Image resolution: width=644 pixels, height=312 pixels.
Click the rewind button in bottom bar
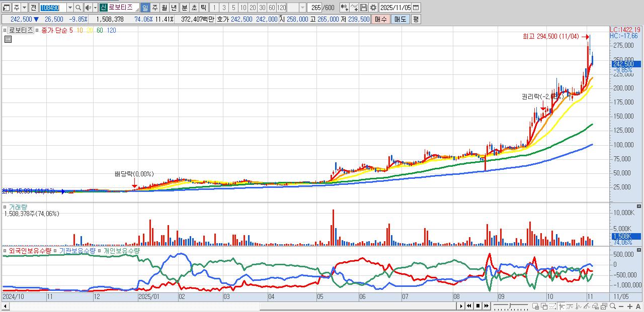click(469, 306)
